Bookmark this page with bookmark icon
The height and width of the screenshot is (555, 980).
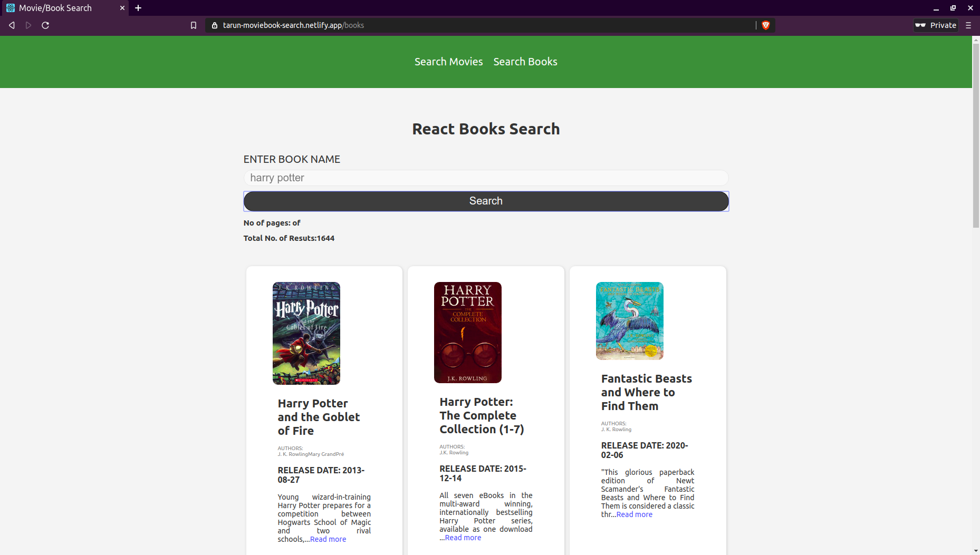coord(194,25)
